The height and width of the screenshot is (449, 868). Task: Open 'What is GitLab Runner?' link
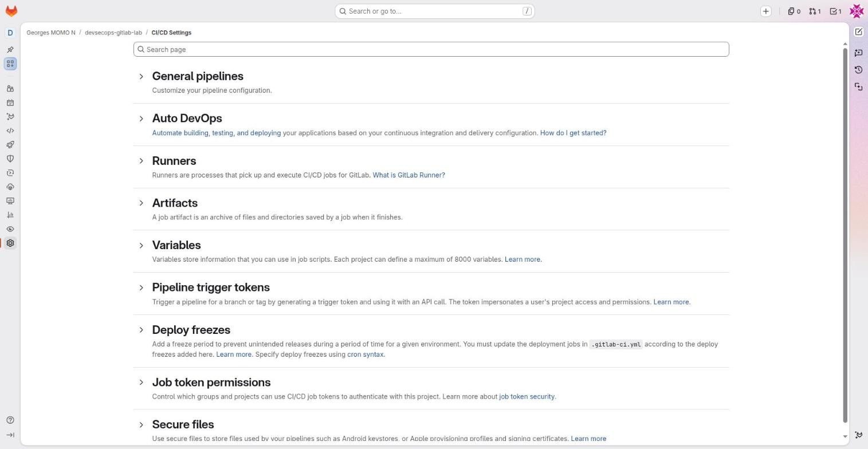[x=409, y=175]
